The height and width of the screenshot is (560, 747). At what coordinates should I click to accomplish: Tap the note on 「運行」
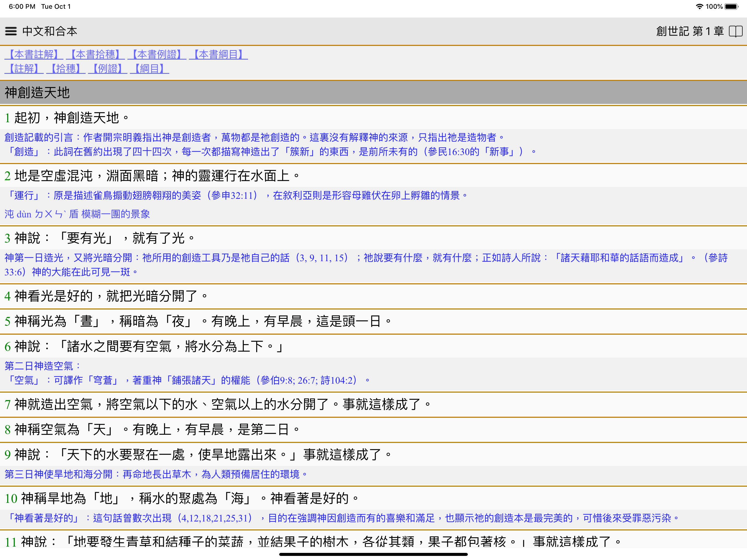pos(237,196)
